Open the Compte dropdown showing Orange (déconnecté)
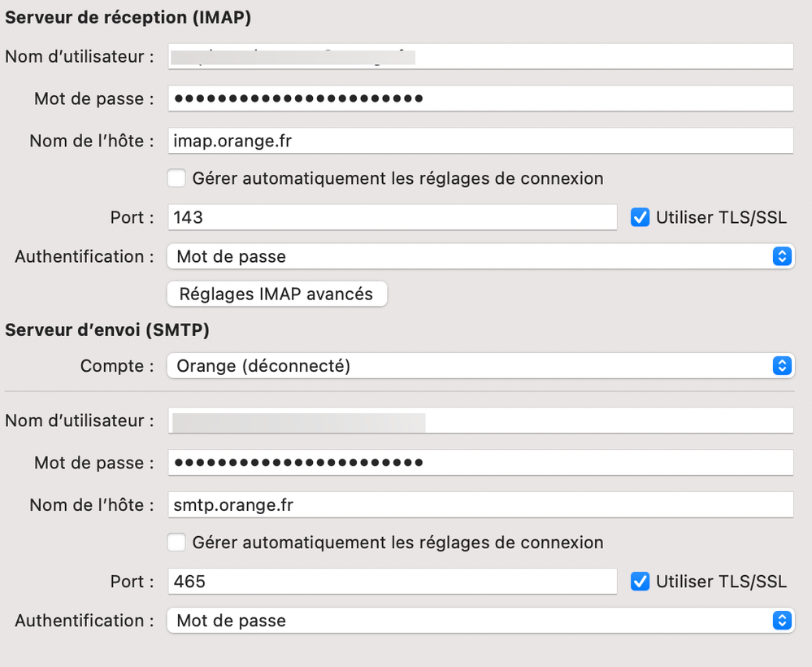The image size is (812, 667). pyautogui.click(x=480, y=366)
